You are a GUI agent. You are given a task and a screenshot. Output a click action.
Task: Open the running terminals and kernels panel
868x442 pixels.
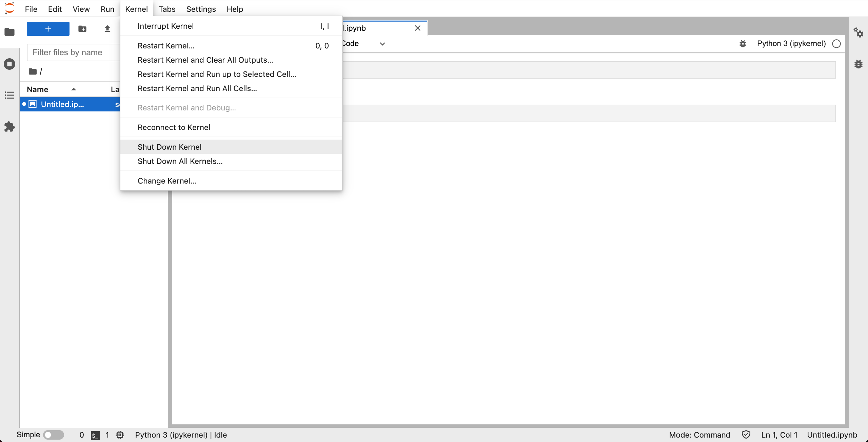pos(9,64)
